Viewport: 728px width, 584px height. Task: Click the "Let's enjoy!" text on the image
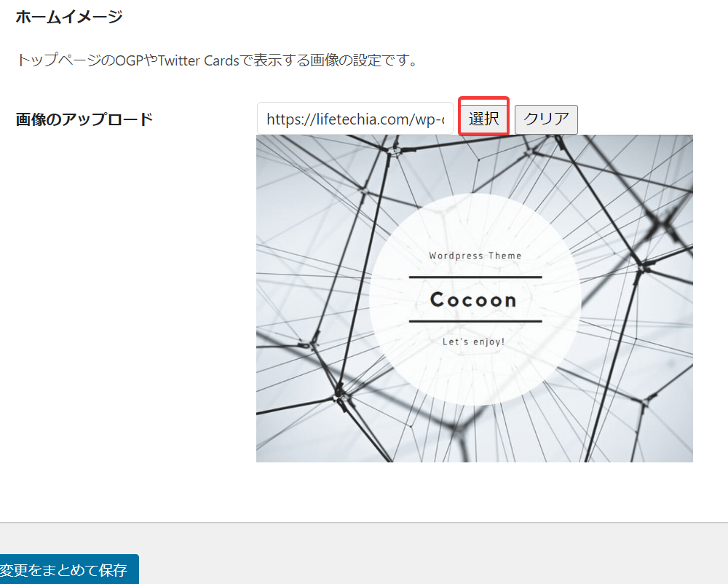[475, 341]
